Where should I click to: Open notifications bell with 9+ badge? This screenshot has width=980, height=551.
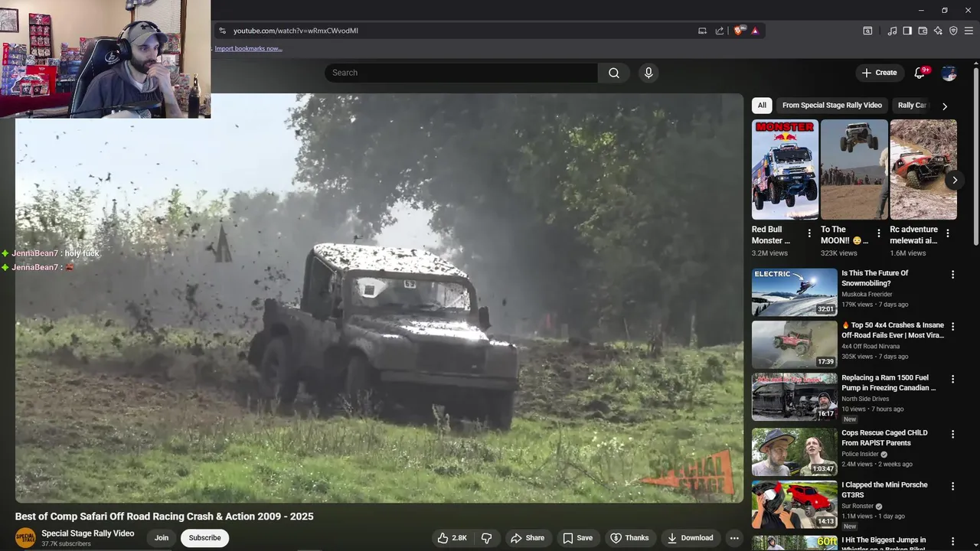pyautogui.click(x=921, y=73)
